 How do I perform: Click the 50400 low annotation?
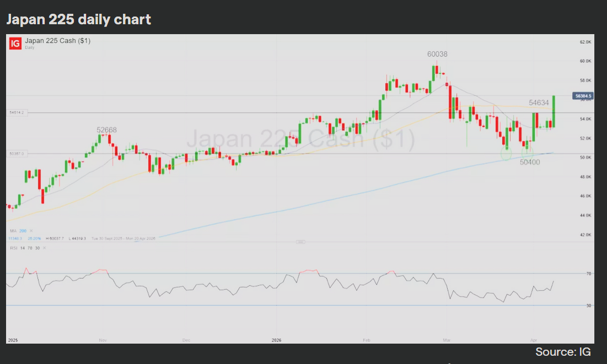click(x=530, y=162)
